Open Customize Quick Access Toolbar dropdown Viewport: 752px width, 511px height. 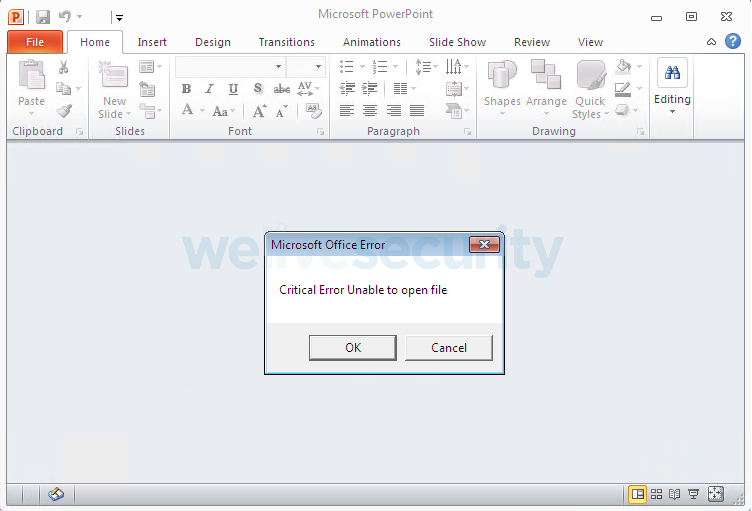(119, 18)
